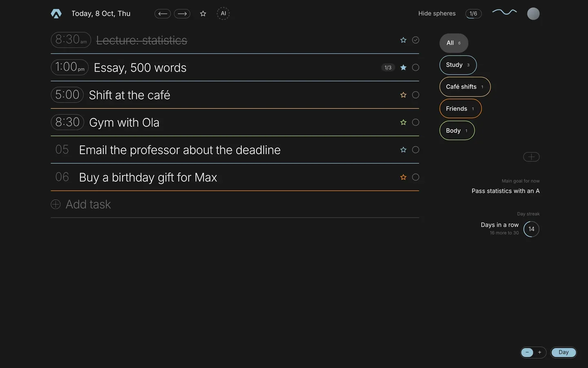The width and height of the screenshot is (588, 368).
Task: Filter tasks by Study sphere
Action: tap(458, 65)
